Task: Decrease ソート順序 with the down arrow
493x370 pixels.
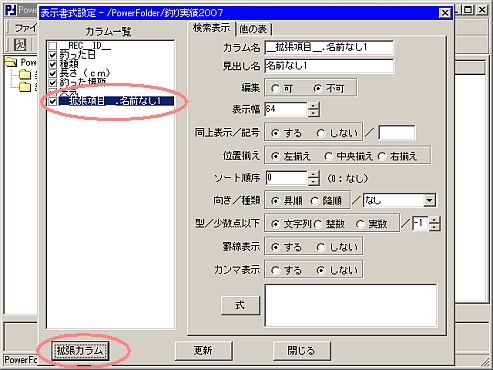Action: tap(313, 182)
